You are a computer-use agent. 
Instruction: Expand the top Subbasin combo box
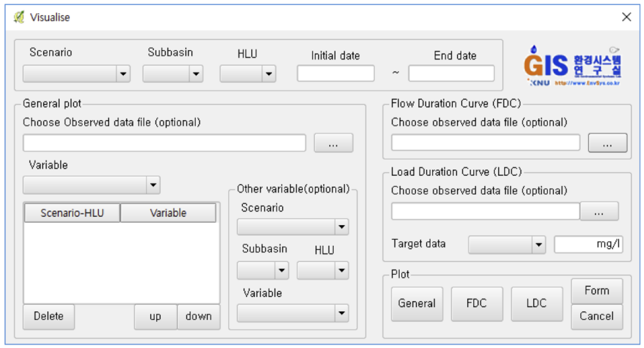173,74
